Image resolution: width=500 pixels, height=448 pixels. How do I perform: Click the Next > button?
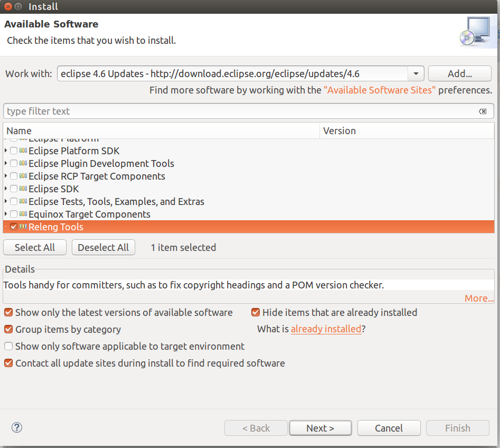coord(320,428)
